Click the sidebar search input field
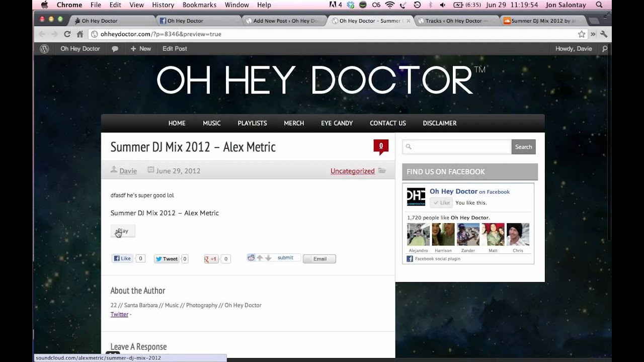 point(457,147)
